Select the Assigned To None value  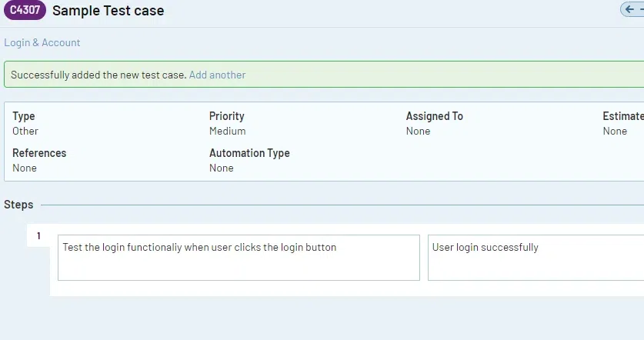pyautogui.click(x=418, y=131)
